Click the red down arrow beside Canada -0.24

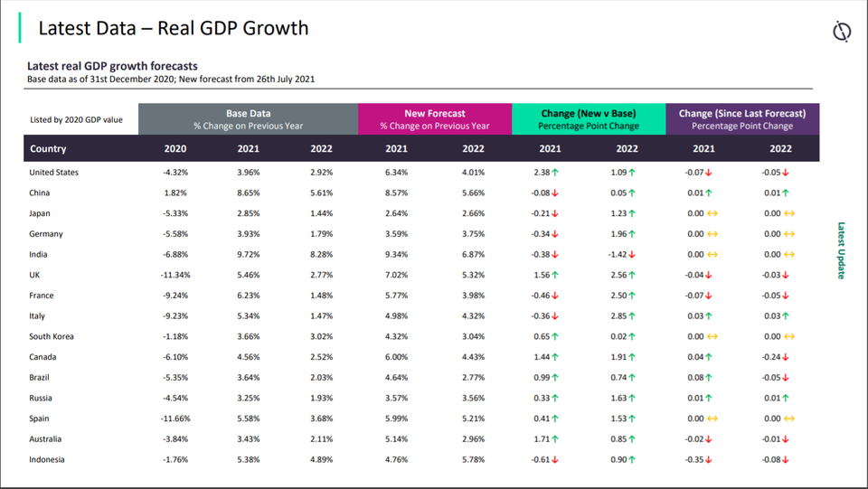pyautogui.click(x=786, y=357)
